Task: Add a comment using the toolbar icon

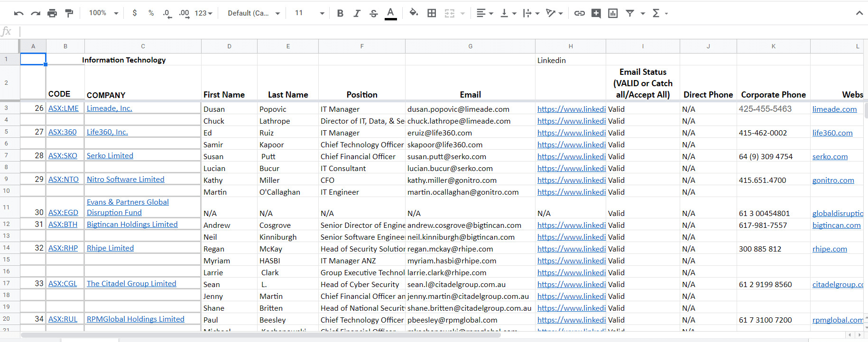Action: point(596,13)
